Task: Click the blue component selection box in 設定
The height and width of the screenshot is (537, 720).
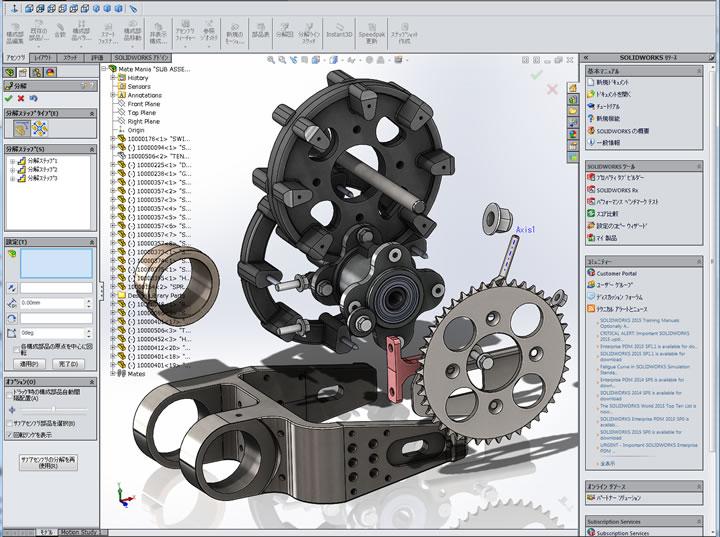Action: pyautogui.click(x=56, y=264)
